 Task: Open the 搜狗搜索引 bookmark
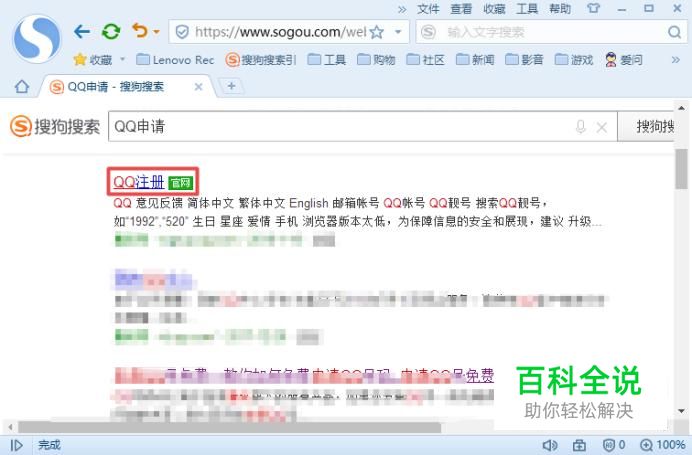tap(260, 60)
